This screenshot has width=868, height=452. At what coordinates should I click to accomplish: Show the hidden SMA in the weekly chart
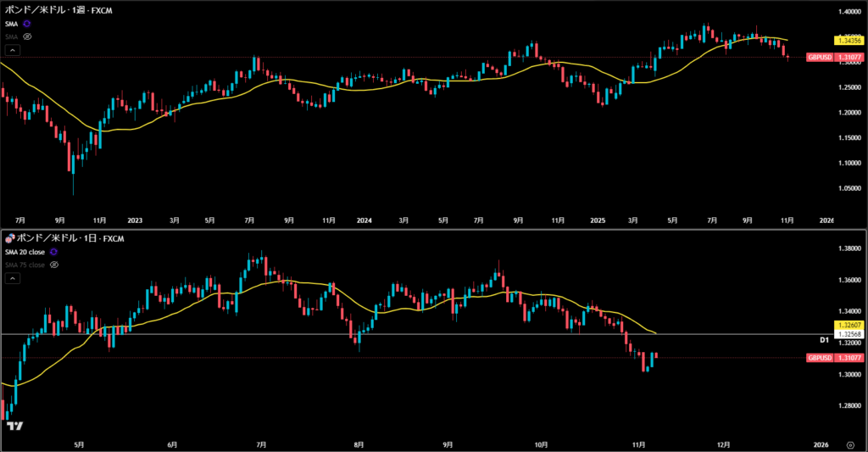27,36
